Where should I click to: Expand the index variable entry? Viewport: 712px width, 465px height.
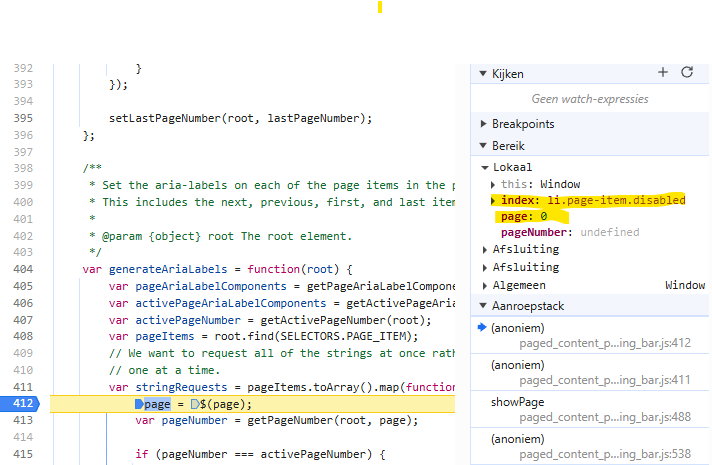point(493,200)
